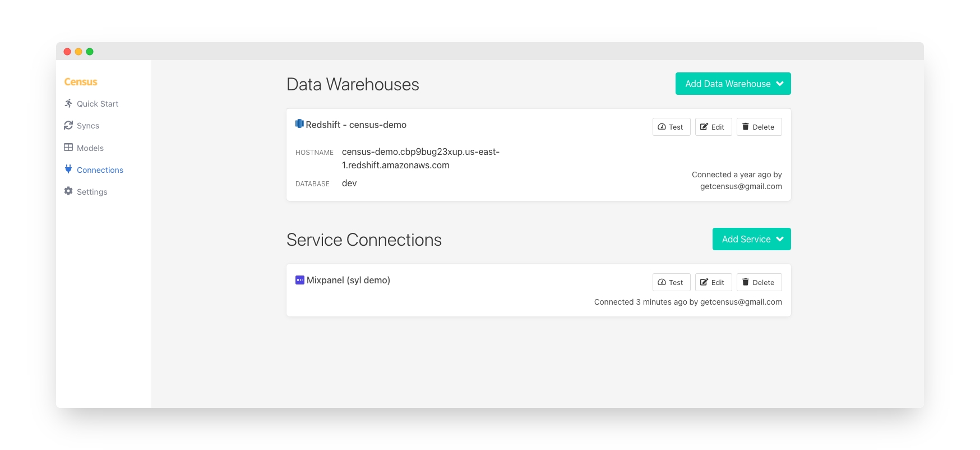Open Quick Start running-person icon
The width and height of the screenshot is (980, 450).
coord(68,103)
